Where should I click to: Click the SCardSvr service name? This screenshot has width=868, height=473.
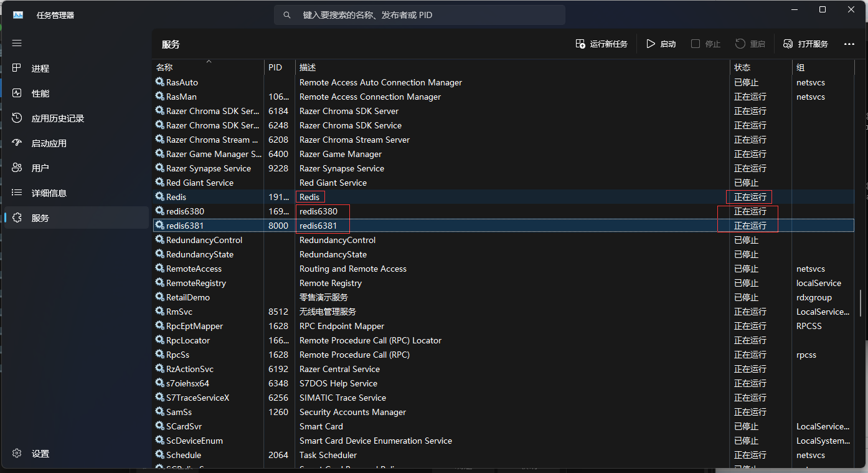click(x=184, y=426)
